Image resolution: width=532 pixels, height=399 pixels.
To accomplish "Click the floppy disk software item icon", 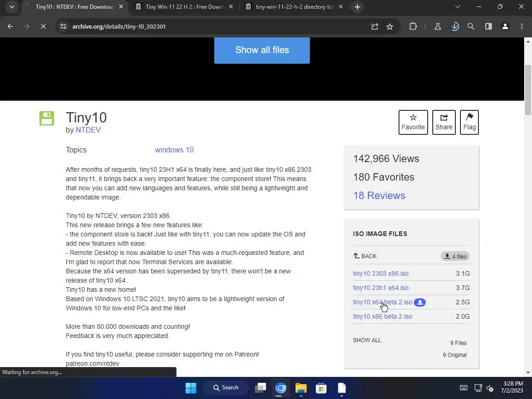I will click(x=47, y=118).
